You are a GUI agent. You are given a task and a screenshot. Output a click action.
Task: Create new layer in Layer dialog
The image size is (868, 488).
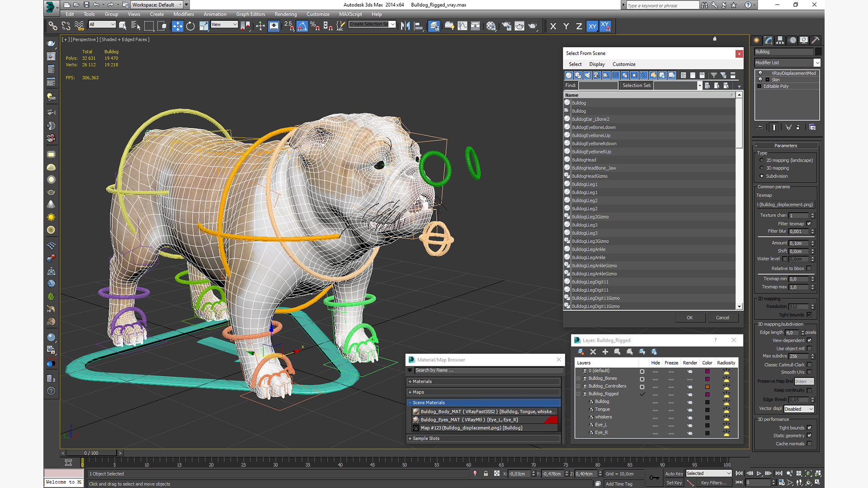(581, 352)
